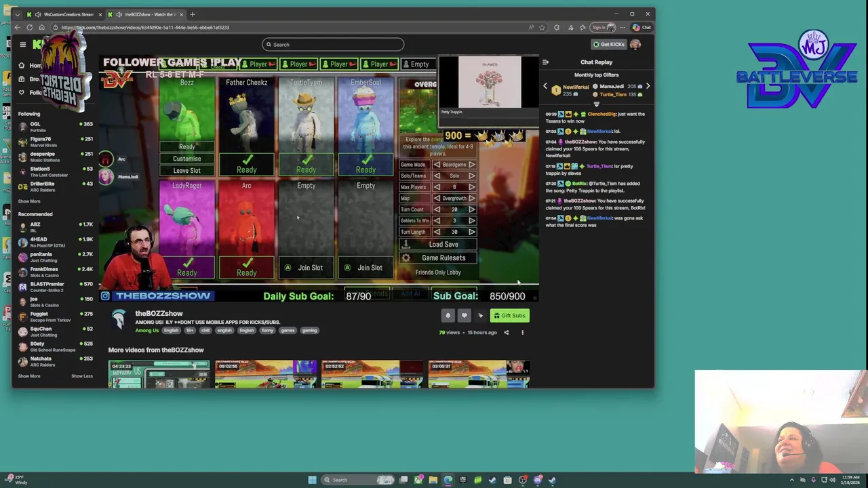The image size is (868, 488).
Task: Open a new browser tab
Action: pyautogui.click(x=193, y=14)
